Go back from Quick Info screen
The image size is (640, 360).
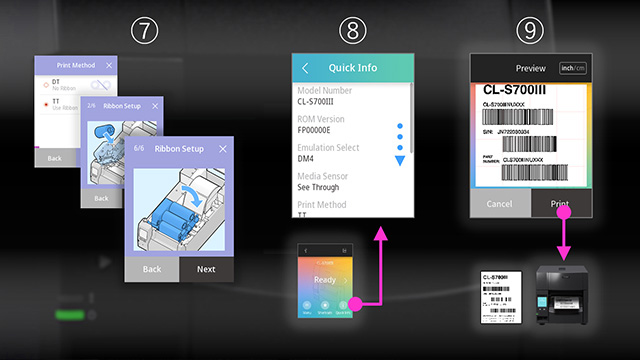pos(305,68)
